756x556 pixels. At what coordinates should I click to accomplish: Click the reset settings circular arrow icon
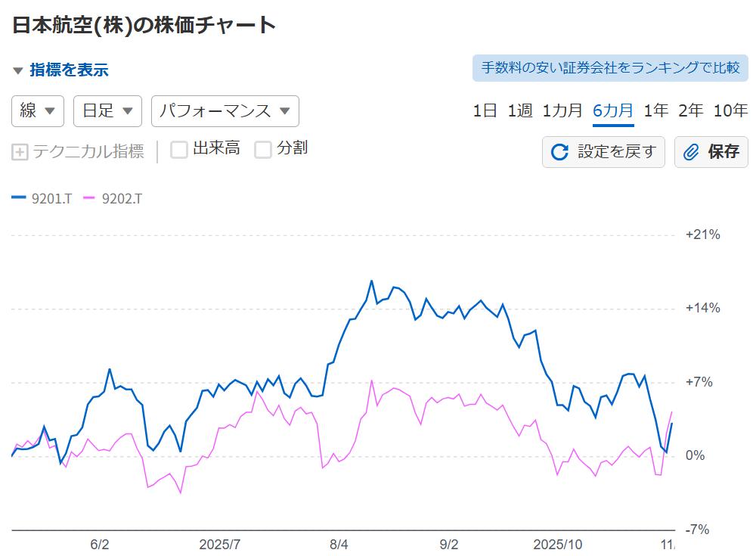pyautogui.click(x=560, y=152)
